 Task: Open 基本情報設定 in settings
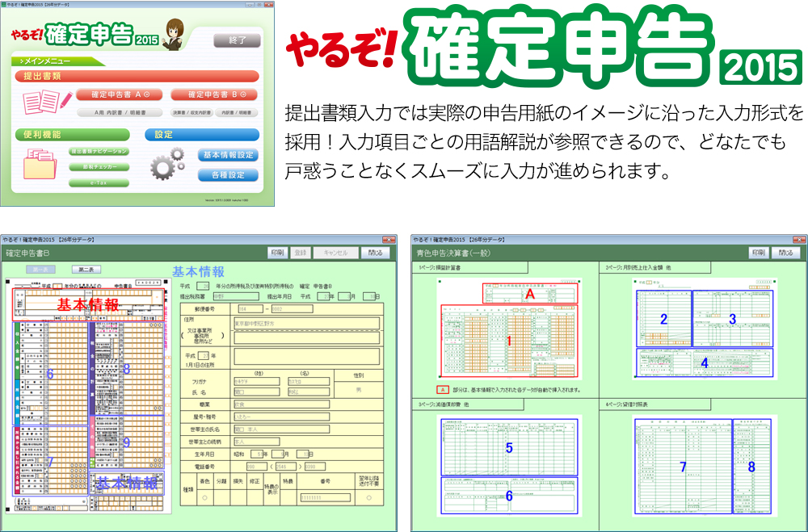229,155
